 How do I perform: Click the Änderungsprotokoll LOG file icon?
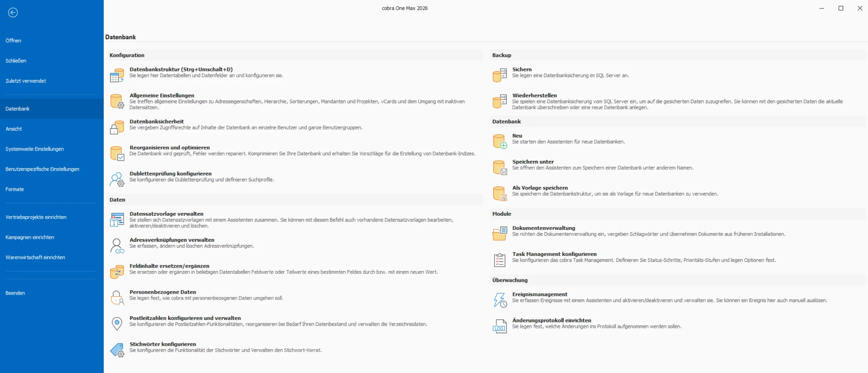[x=500, y=326]
